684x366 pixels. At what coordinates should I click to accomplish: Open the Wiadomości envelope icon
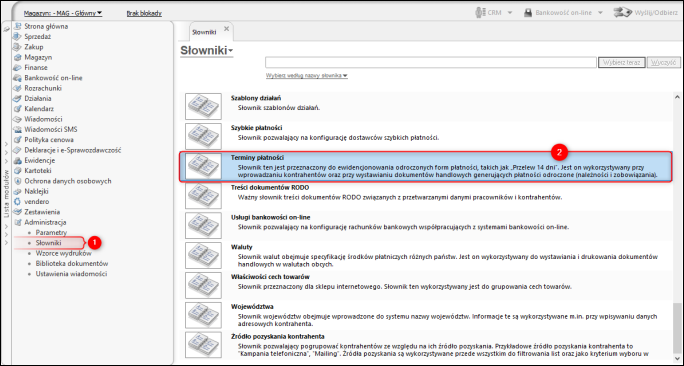tap(17, 119)
